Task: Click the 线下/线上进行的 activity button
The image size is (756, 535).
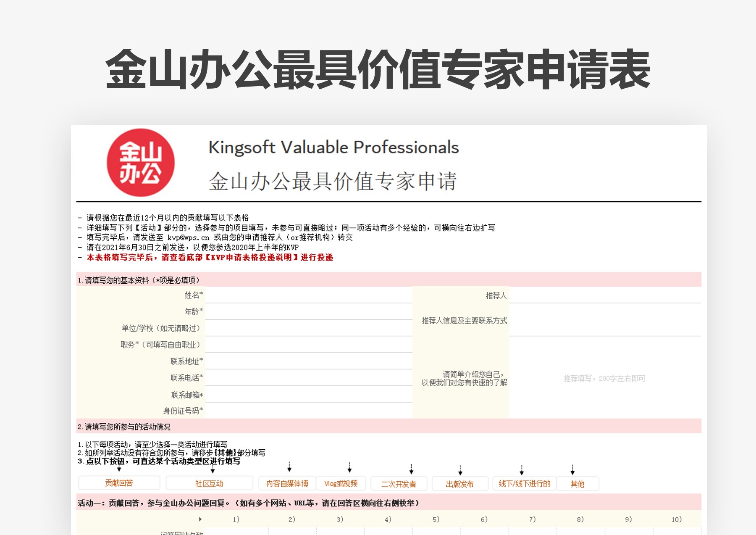Action: coord(524,483)
